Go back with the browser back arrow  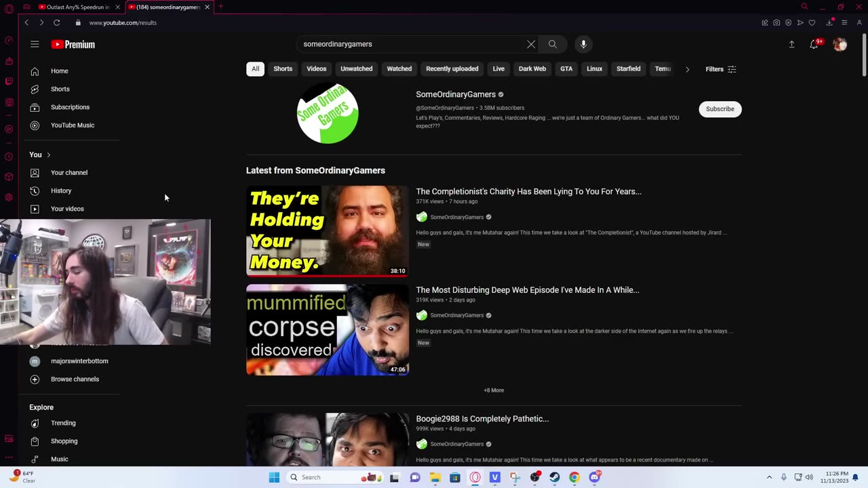(x=26, y=22)
